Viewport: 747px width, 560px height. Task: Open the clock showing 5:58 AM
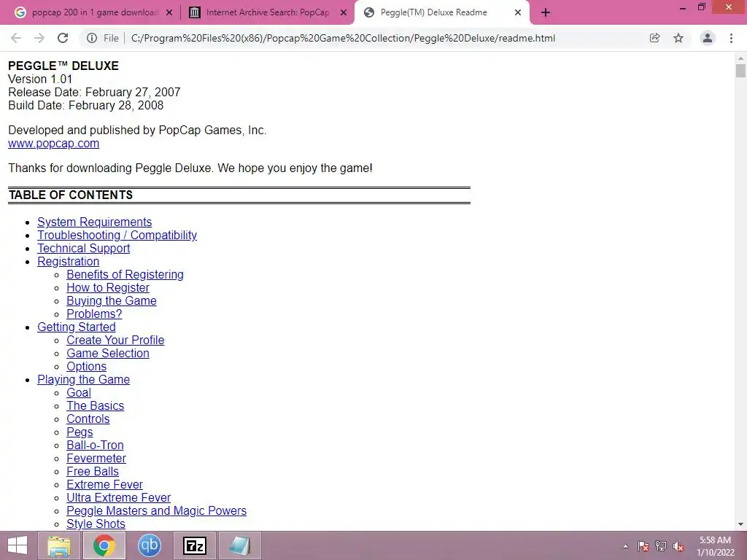(715, 546)
